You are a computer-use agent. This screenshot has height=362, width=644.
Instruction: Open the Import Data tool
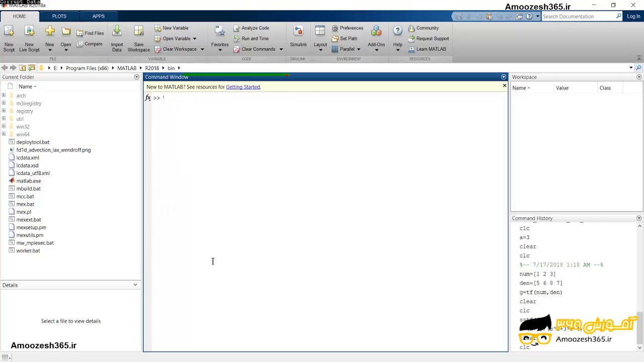click(117, 39)
